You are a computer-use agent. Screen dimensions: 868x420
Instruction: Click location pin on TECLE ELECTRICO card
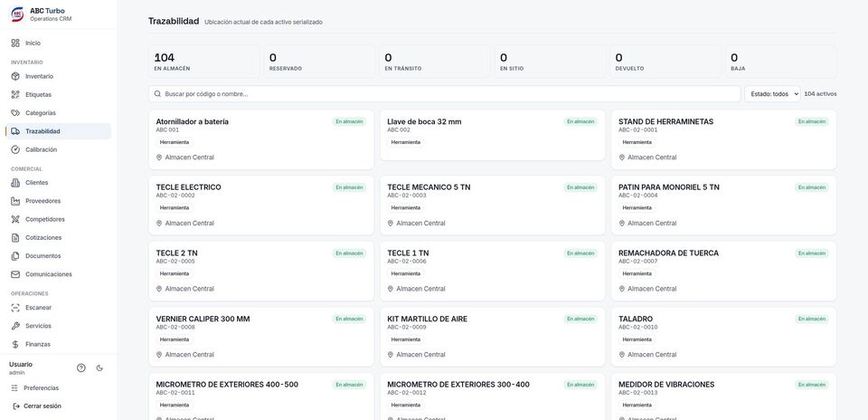coord(159,224)
